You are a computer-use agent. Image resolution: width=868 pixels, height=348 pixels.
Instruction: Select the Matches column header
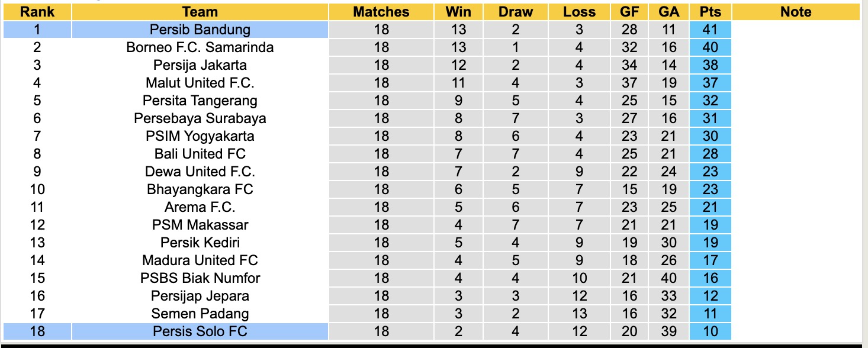point(381,12)
